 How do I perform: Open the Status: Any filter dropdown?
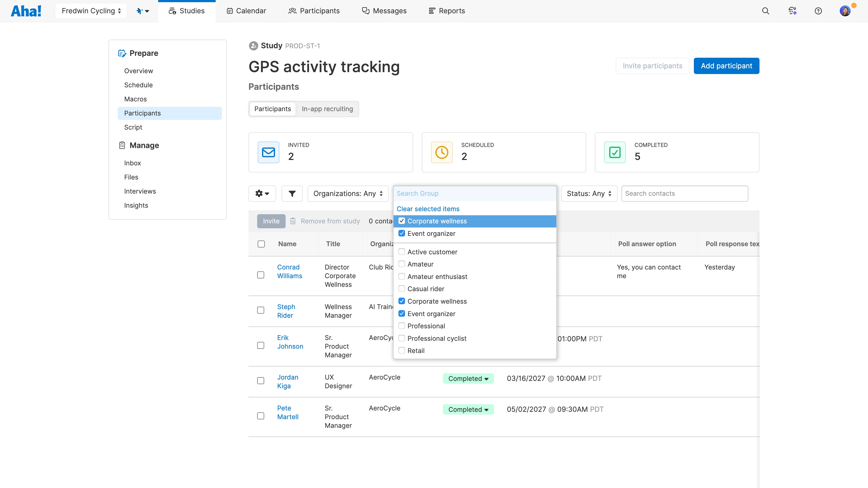point(589,193)
